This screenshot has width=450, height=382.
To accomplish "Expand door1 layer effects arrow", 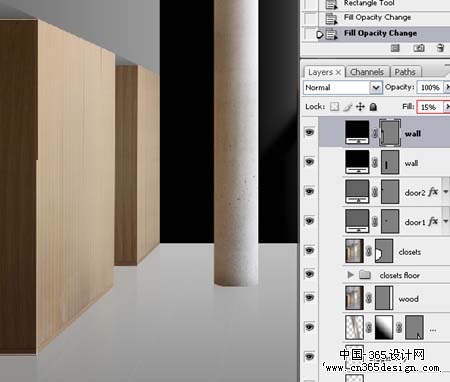I will 446,221.
